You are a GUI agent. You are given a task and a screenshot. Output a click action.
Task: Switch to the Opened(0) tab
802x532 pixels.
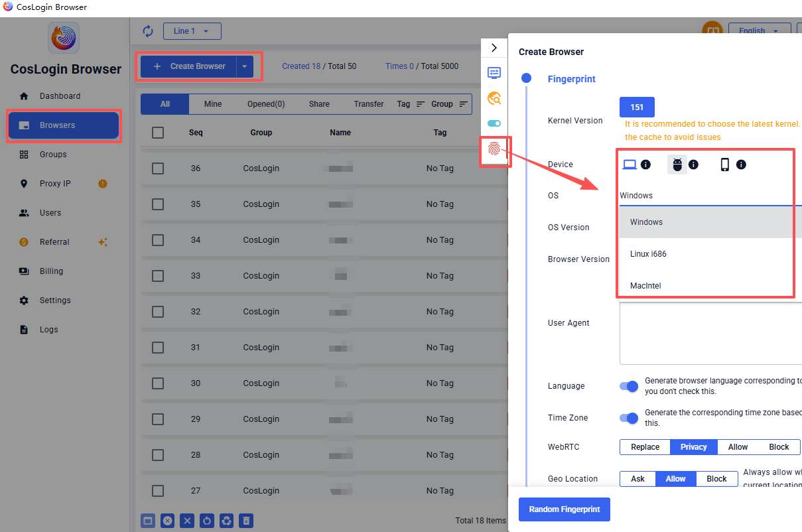(x=266, y=104)
